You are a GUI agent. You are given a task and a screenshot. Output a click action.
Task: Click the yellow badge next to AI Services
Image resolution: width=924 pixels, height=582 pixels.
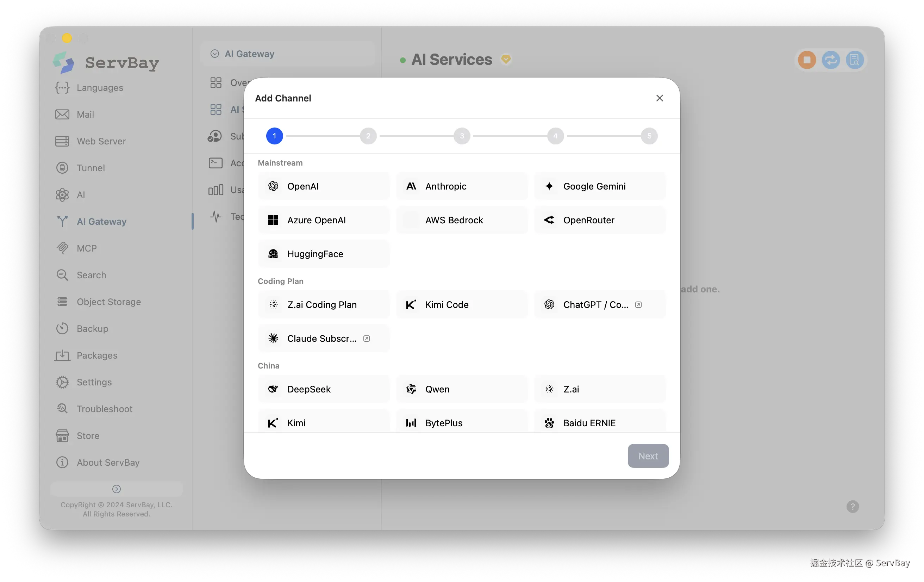tap(506, 60)
